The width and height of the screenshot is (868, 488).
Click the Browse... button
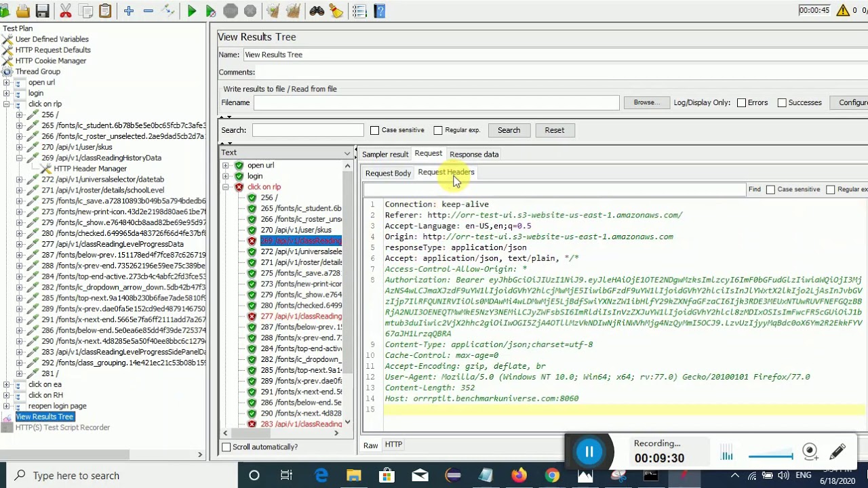[x=646, y=102]
